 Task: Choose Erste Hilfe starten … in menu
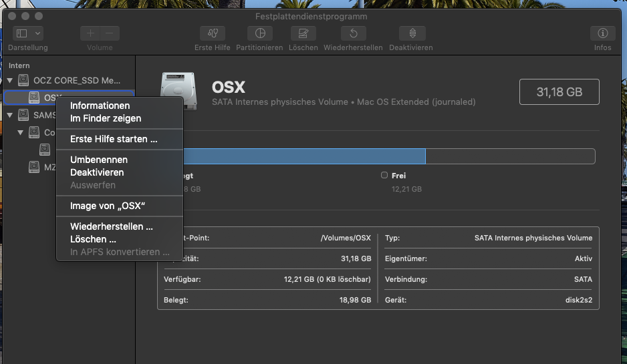(114, 139)
